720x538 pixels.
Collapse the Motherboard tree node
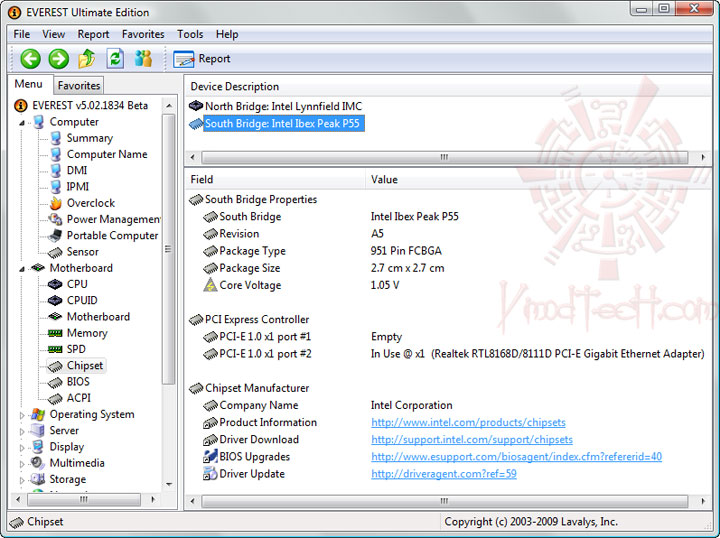(x=22, y=269)
